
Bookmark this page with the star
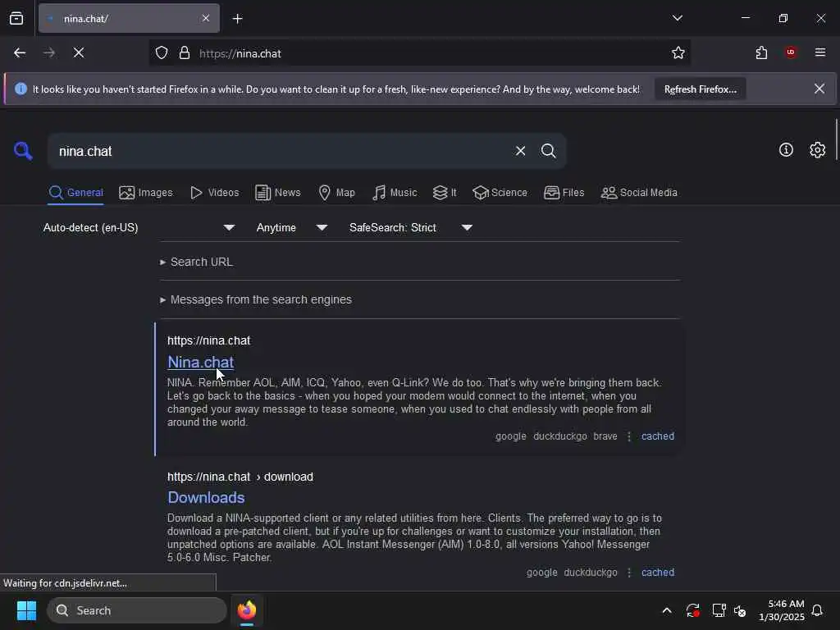[x=678, y=53]
